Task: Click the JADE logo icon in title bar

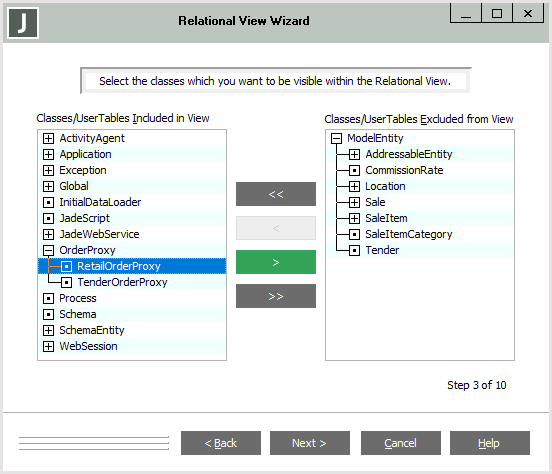Action: coord(23,23)
